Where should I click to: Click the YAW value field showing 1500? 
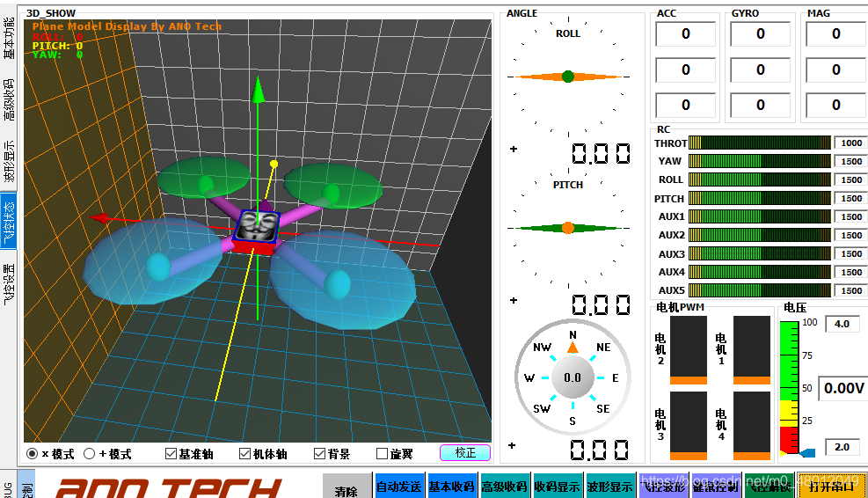[850, 161]
